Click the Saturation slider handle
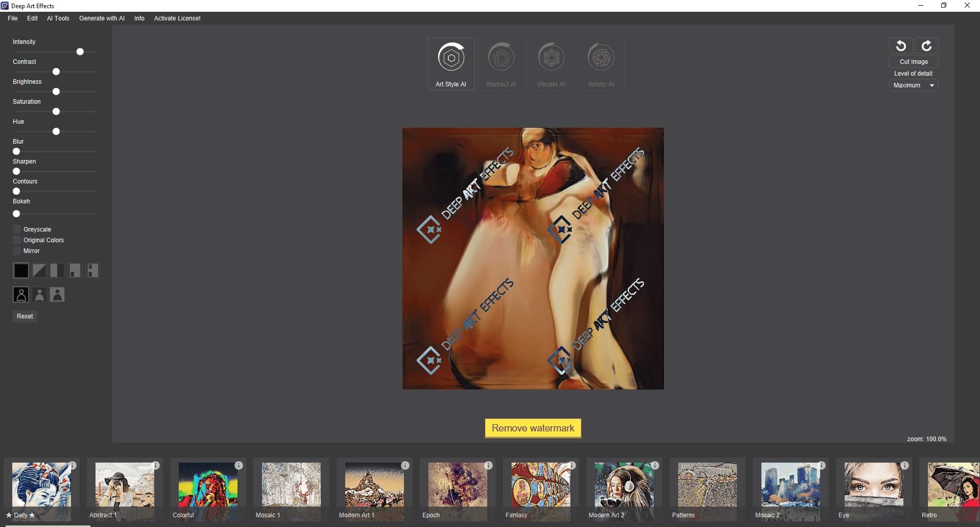The image size is (980, 527). pyautogui.click(x=56, y=111)
